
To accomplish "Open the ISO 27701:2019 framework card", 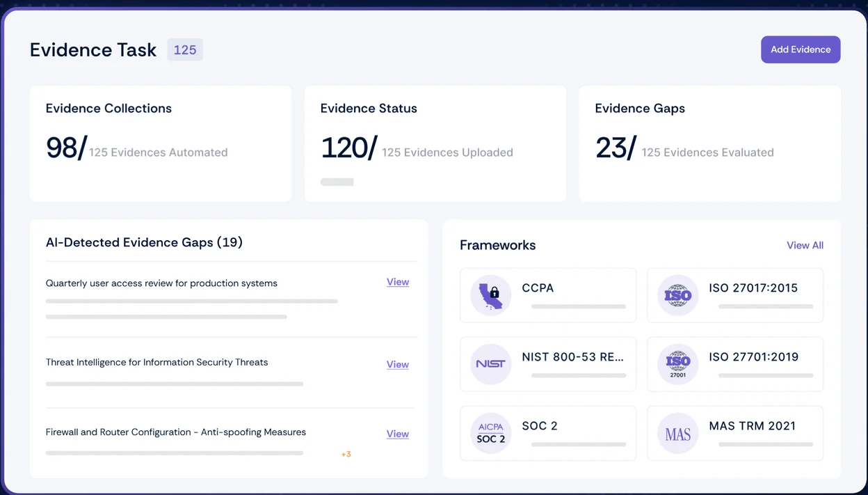I will click(x=735, y=364).
